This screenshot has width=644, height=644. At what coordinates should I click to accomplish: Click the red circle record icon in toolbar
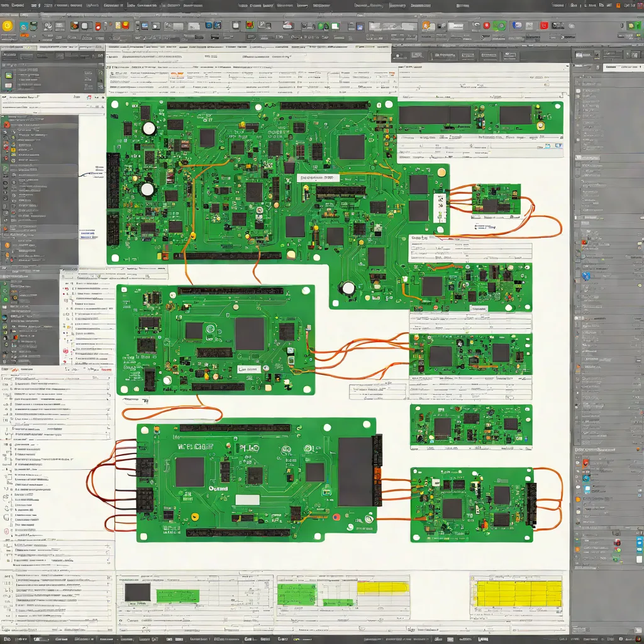pos(486,25)
